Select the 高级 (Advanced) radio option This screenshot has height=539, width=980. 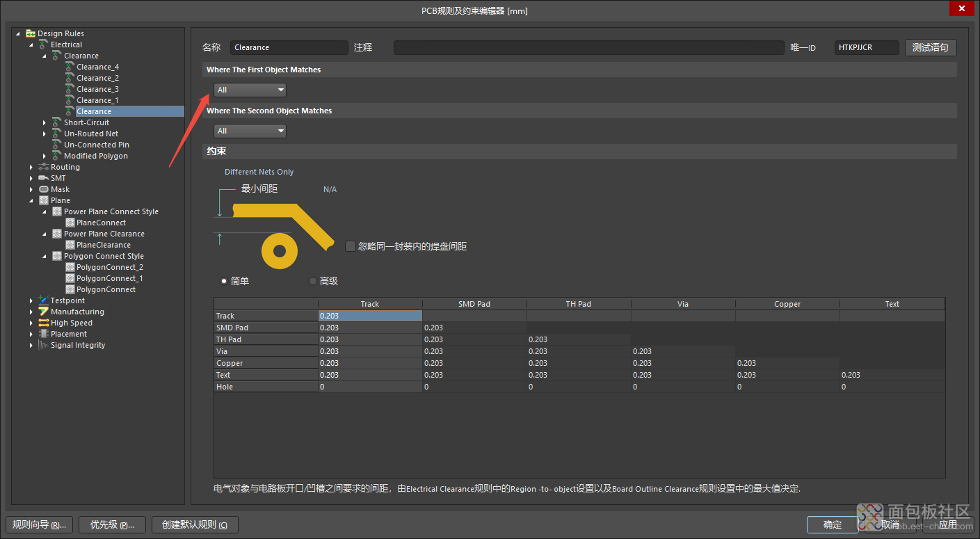tap(312, 281)
